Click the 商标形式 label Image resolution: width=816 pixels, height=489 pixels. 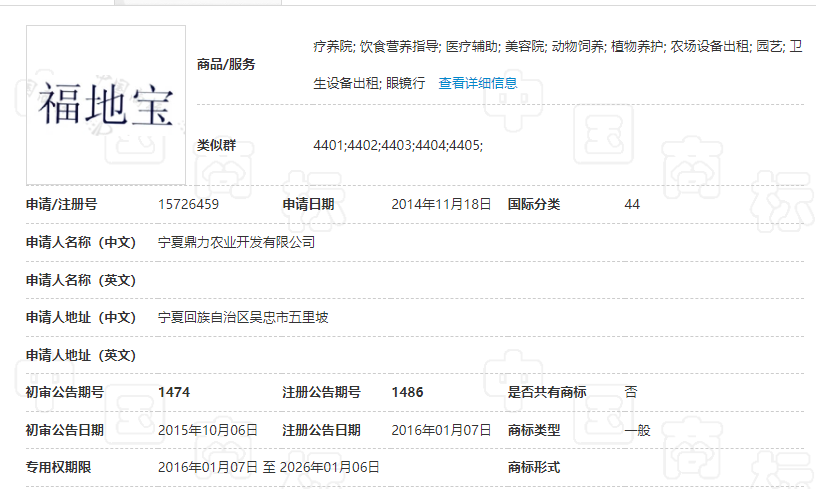click(x=534, y=467)
